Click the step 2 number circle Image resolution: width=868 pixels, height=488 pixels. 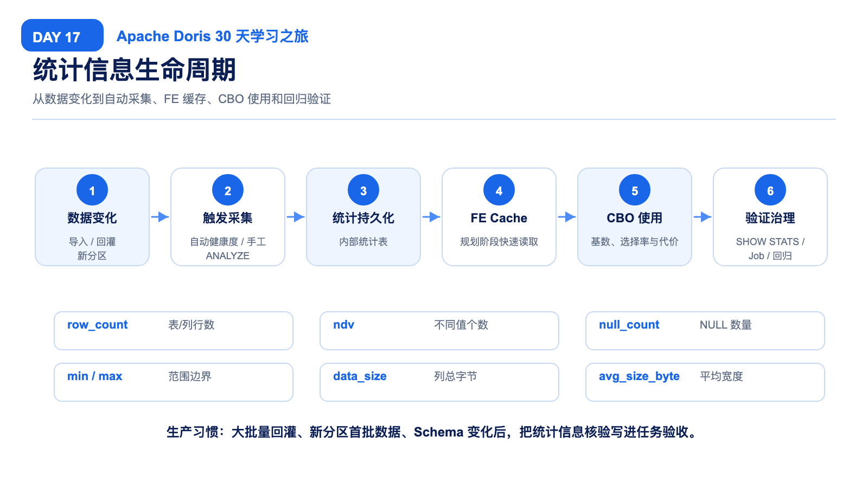(x=228, y=190)
